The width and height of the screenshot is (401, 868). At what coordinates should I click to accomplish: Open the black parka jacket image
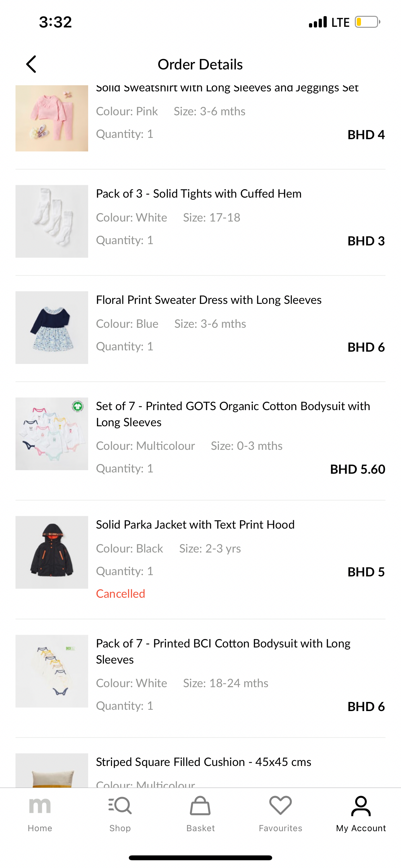tap(52, 552)
